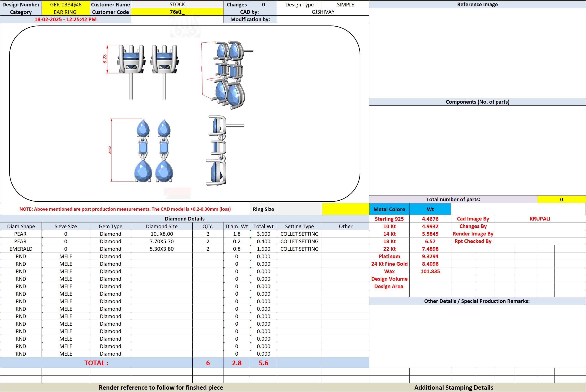Click the Reference Image header
586x392 pixels.
point(477,4)
